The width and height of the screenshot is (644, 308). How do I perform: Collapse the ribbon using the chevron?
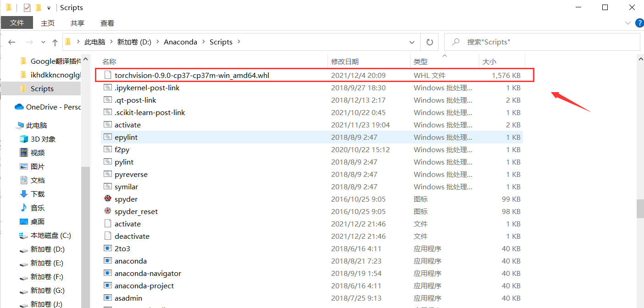pos(627,22)
